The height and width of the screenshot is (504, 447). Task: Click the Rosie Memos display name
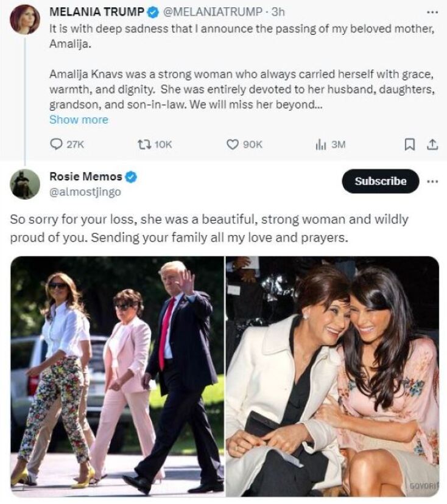[x=84, y=177]
